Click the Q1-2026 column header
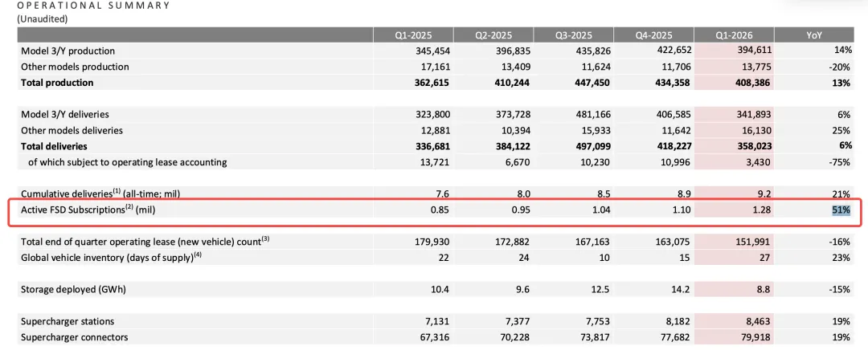This screenshot has width=868, height=350. (734, 35)
